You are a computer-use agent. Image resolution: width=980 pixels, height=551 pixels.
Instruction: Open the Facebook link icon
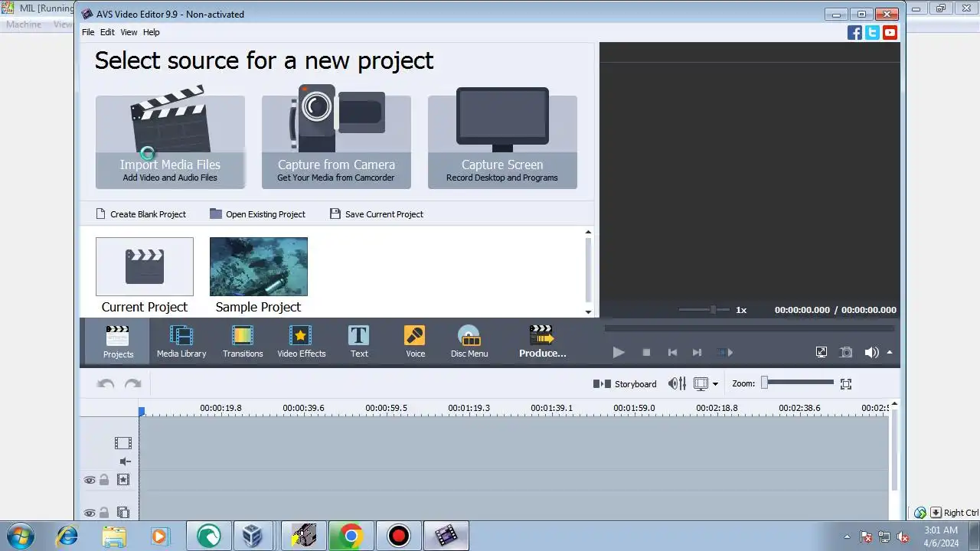tap(854, 32)
